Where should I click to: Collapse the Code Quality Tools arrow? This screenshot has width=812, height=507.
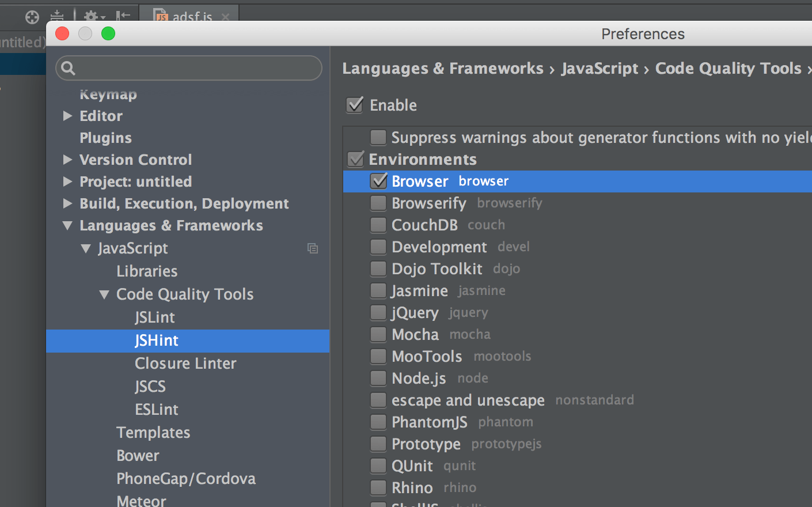[x=104, y=294]
